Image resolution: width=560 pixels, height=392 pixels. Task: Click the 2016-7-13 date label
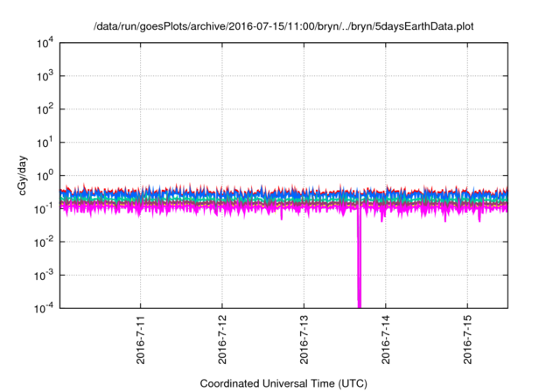point(304,339)
